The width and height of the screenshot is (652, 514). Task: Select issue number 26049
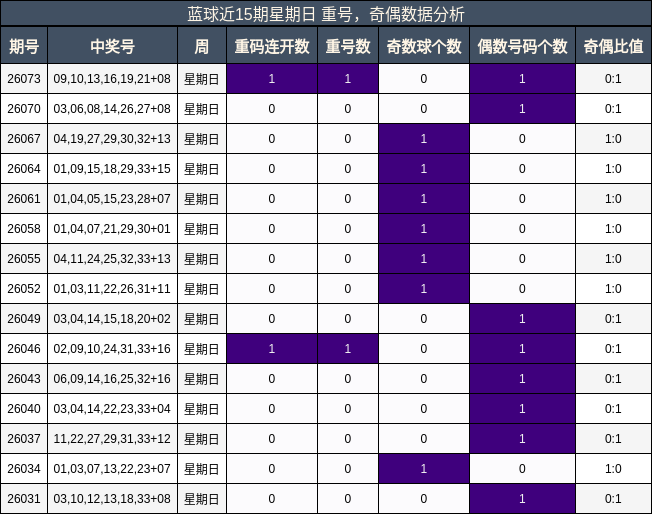(x=24, y=319)
